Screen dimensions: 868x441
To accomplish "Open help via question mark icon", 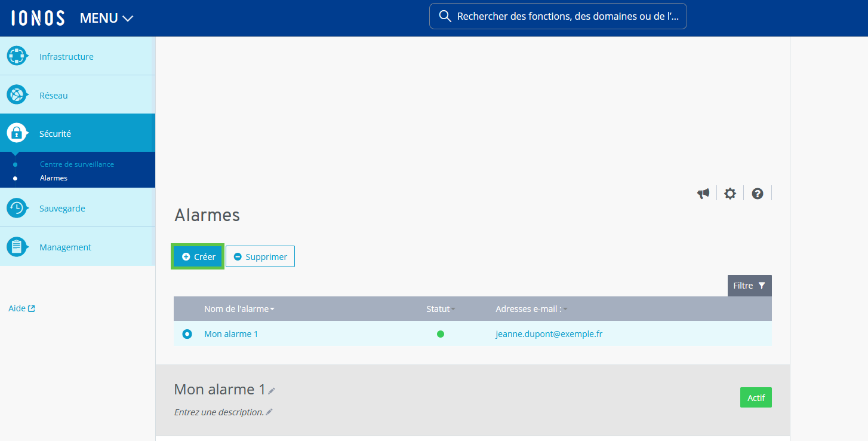I will coord(758,194).
